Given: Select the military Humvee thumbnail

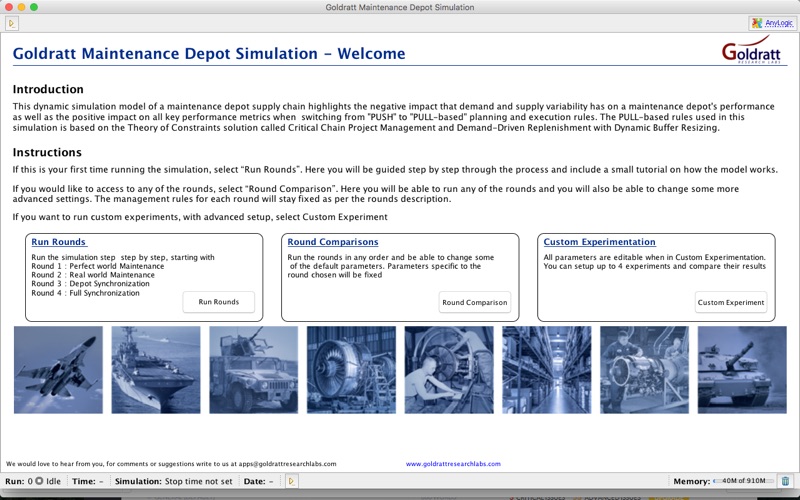Looking at the screenshot, I should click(x=254, y=370).
